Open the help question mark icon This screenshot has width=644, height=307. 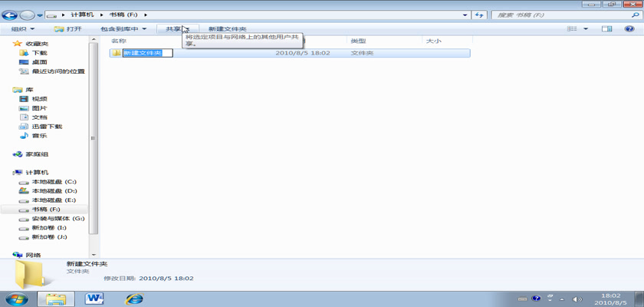tap(626, 28)
